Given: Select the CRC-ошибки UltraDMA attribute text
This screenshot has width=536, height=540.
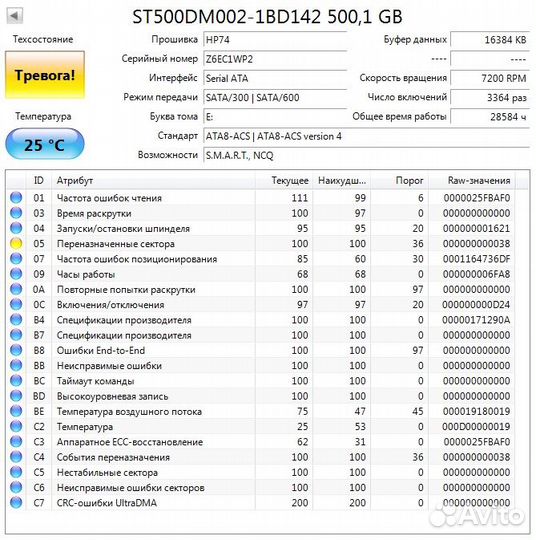Looking at the screenshot, I should [107, 503].
